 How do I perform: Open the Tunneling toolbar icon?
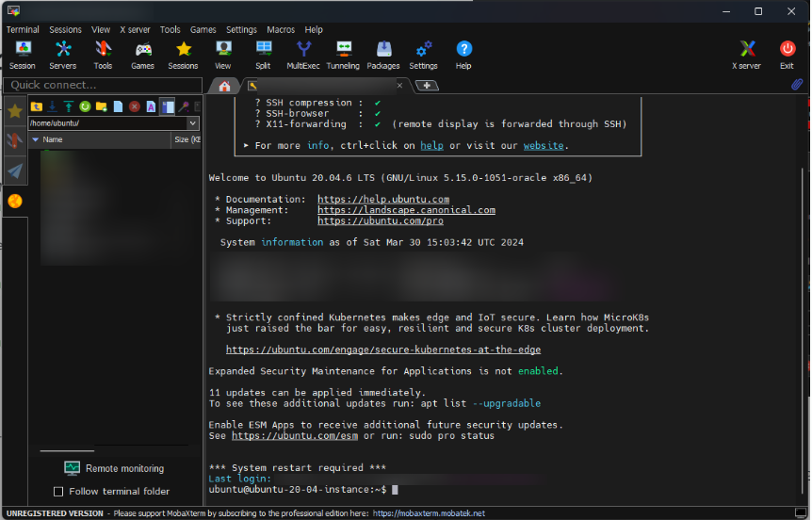(x=343, y=55)
